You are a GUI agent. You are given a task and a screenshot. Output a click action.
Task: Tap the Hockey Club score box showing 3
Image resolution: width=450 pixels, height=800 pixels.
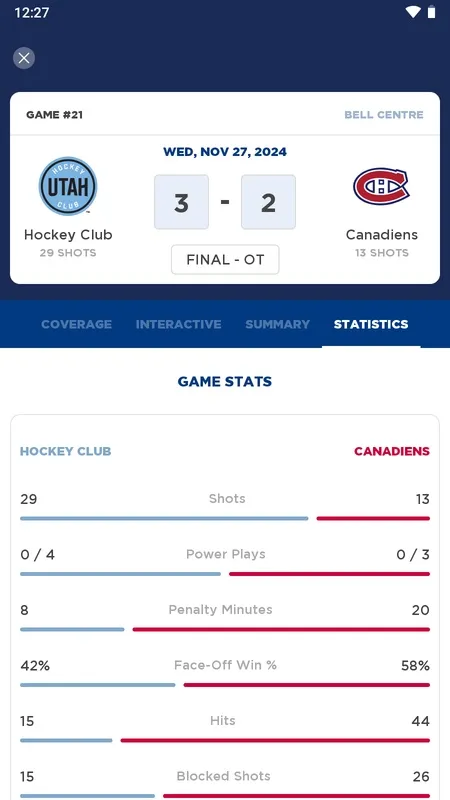[182, 202]
